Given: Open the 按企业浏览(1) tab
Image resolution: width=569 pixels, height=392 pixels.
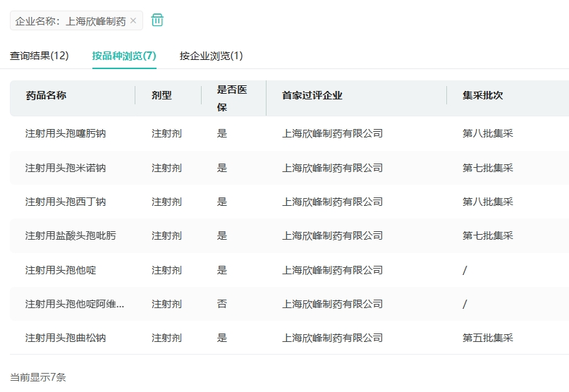Looking at the screenshot, I should coord(211,56).
